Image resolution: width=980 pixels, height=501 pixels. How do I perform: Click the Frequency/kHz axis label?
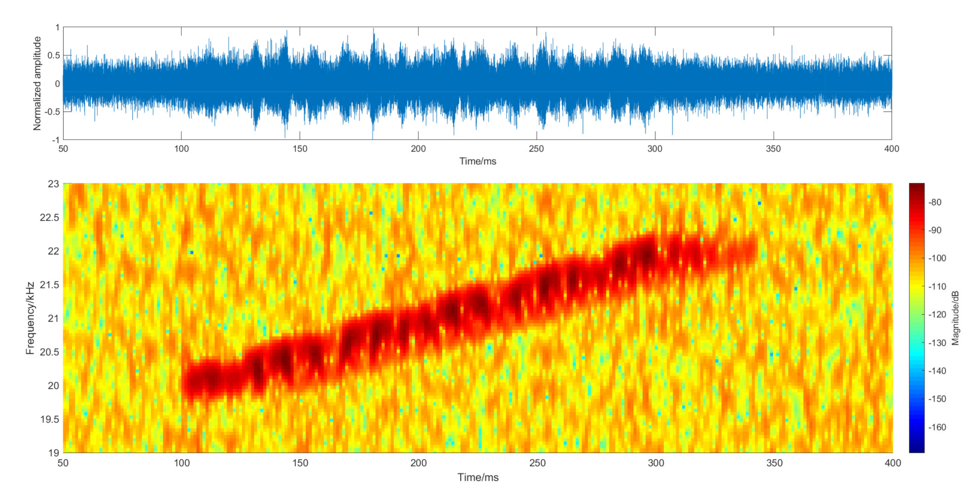click(x=30, y=318)
